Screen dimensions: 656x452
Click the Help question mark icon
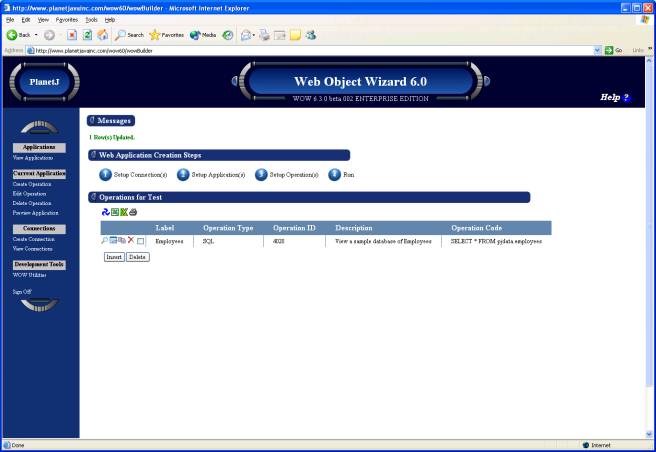tap(627, 97)
